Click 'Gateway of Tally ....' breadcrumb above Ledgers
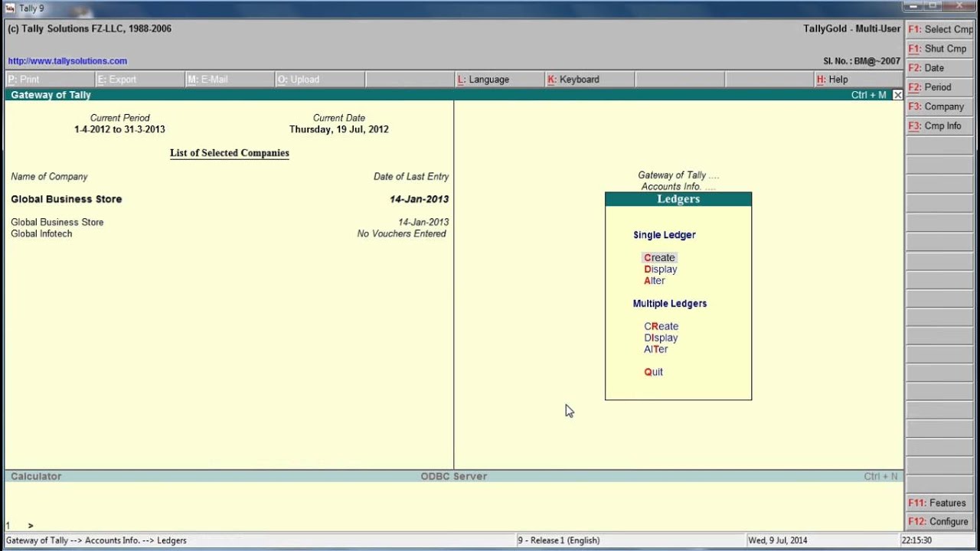 point(678,175)
